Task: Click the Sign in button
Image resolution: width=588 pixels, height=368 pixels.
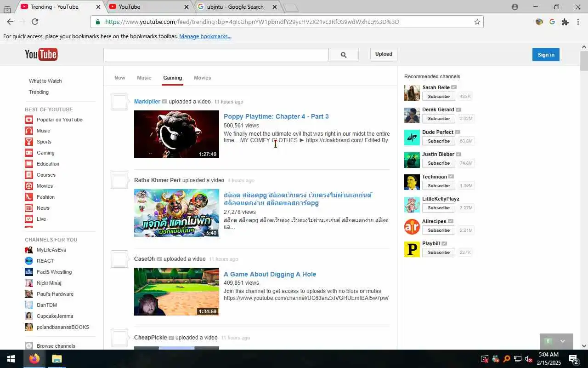Action: click(x=546, y=55)
